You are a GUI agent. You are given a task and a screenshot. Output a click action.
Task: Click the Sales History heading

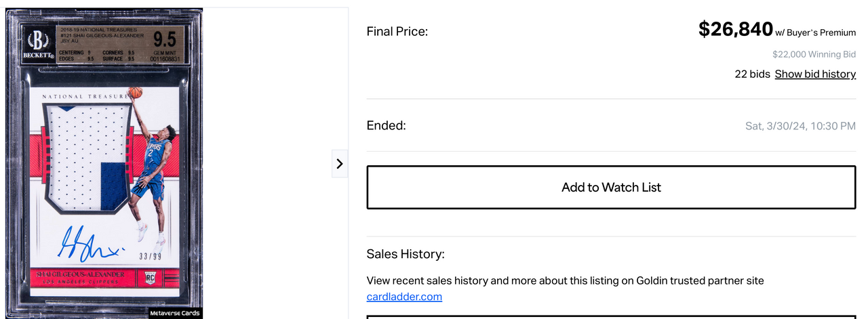click(406, 254)
